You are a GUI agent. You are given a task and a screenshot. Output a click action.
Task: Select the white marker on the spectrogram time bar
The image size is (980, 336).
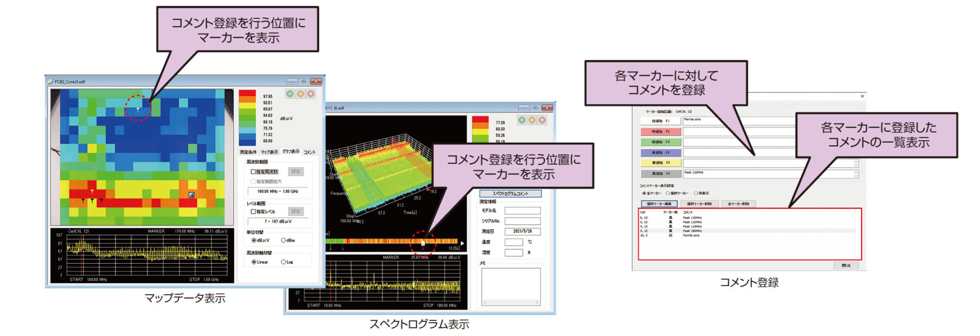click(423, 243)
